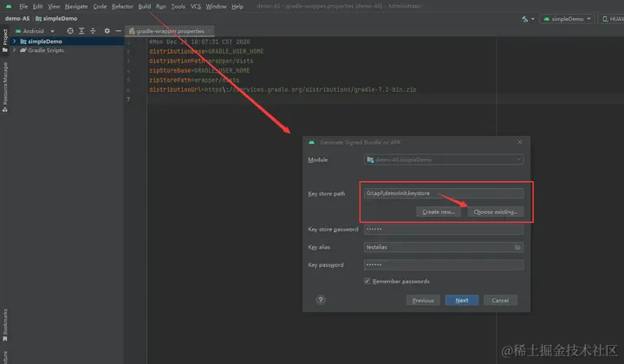
Task: Open the View menu
Action: [x=54, y=6]
